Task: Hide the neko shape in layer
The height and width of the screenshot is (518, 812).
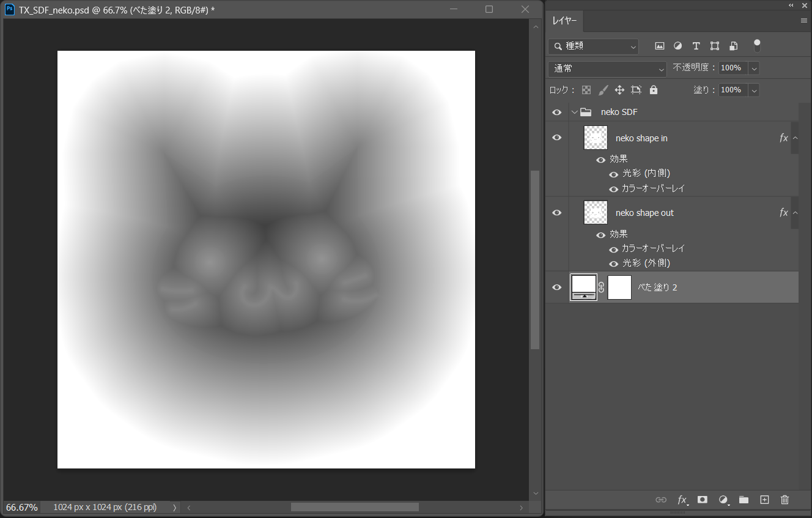Action: (556, 138)
